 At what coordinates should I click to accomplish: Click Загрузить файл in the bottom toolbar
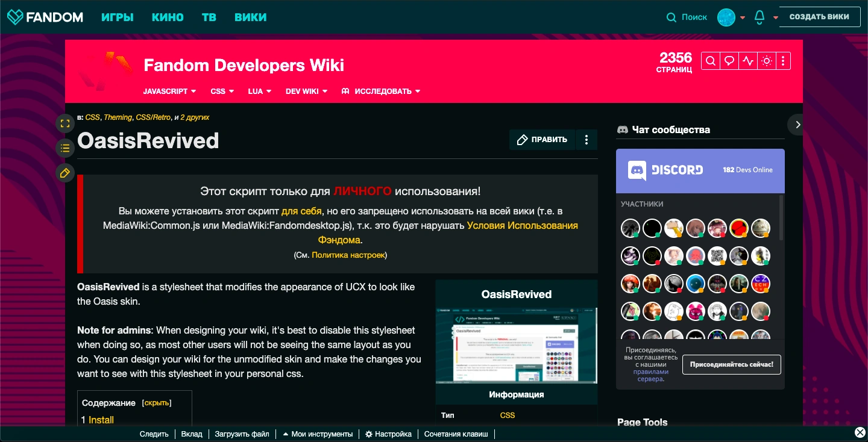point(242,434)
